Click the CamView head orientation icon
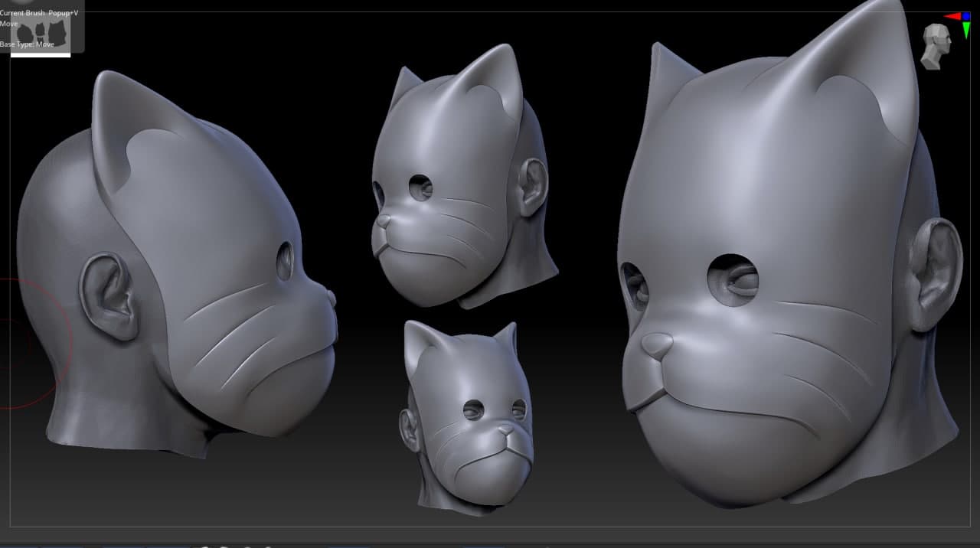This screenshot has width=980, height=548. (x=936, y=47)
